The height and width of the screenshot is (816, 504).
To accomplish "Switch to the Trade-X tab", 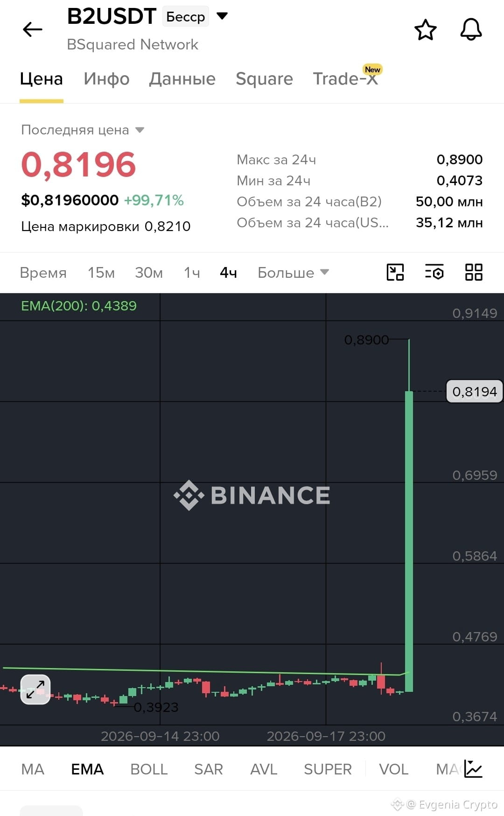I will (x=345, y=79).
